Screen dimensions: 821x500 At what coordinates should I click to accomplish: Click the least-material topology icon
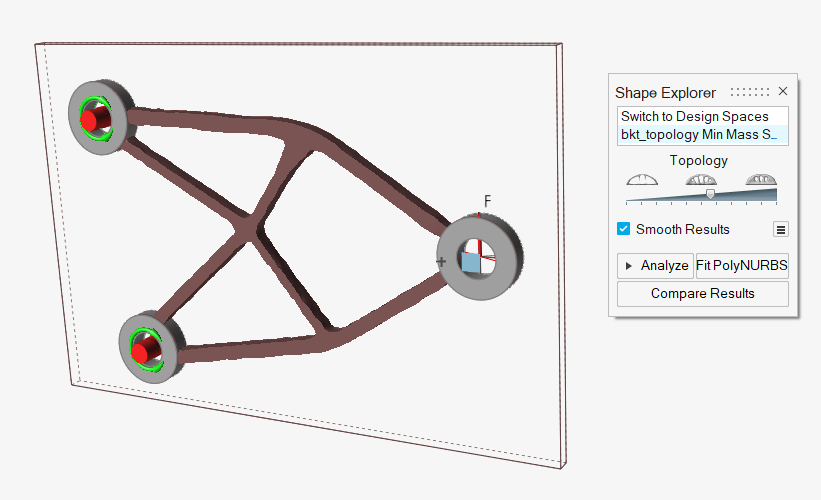[x=642, y=179]
